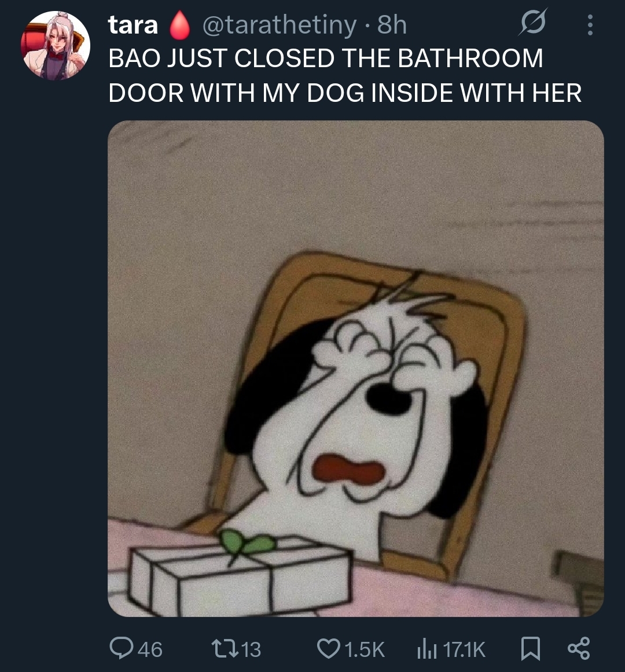
Task: Open the three-dot more options menu
Action: click(590, 25)
